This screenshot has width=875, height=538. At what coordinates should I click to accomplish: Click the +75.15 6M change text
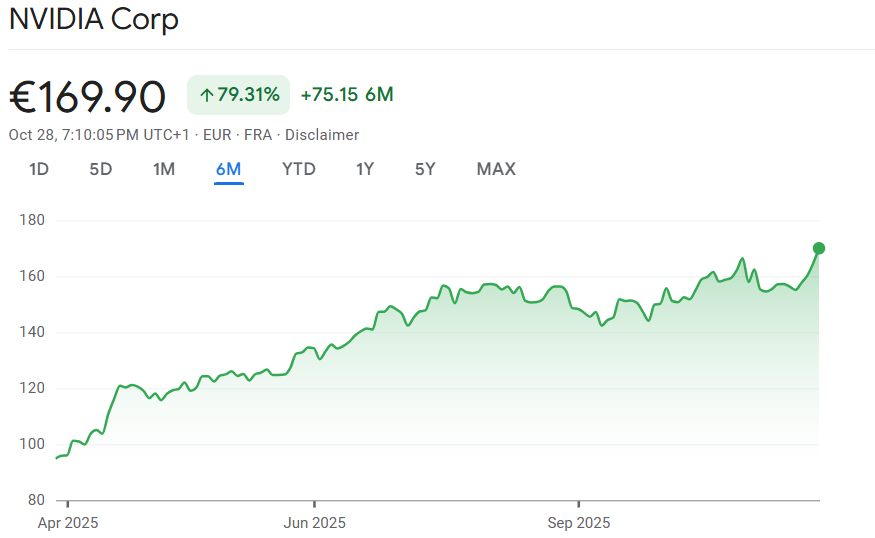(347, 95)
